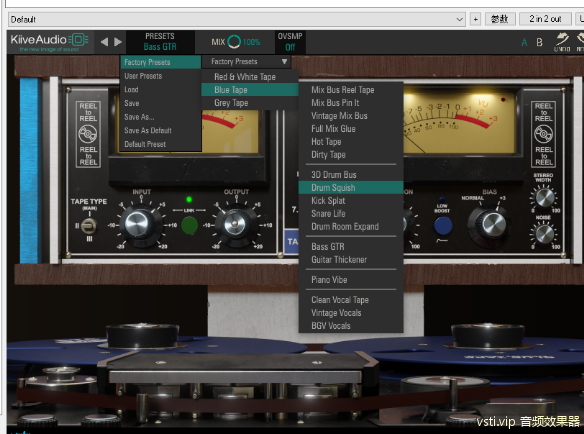Viewport: 584px width, 434px height.
Task: Select the Guitar Thickener preset
Action: 351,260
